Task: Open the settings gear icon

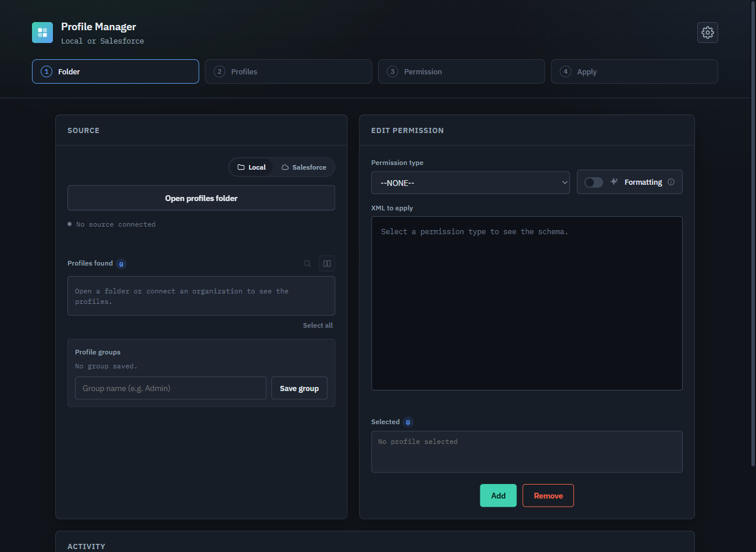Action: click(707, 33)
